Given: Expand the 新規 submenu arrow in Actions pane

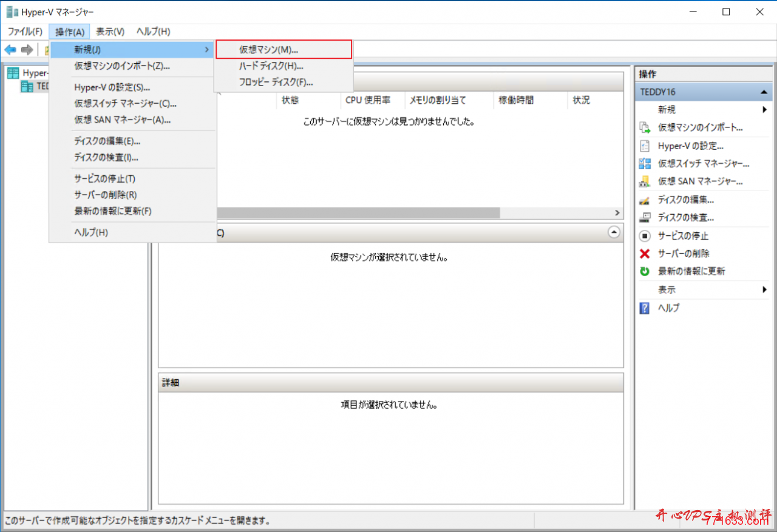Looking at the screenshot, I should tap(764, 109).
